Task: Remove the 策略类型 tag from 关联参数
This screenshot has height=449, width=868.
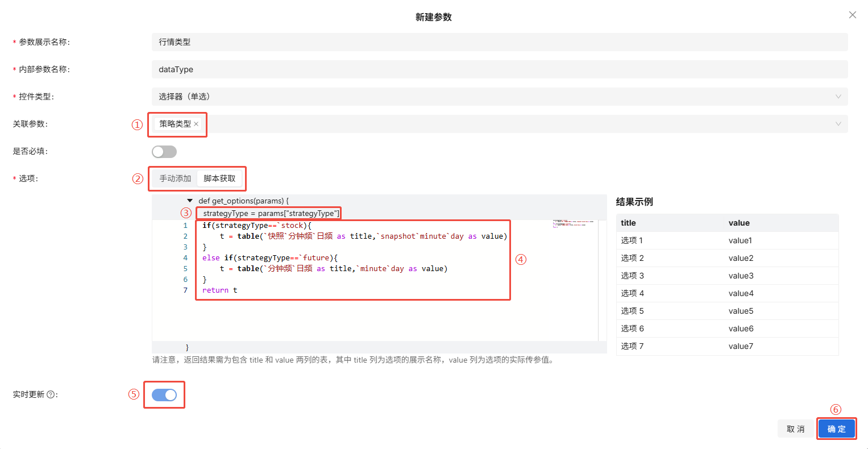Action: coord(196,124)
